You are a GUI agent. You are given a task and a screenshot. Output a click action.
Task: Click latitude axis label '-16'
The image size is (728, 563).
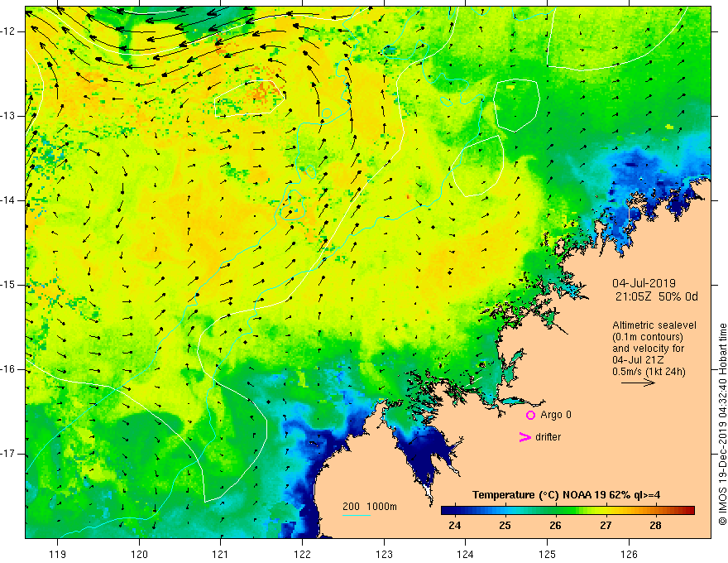click(x=8, y=369)
